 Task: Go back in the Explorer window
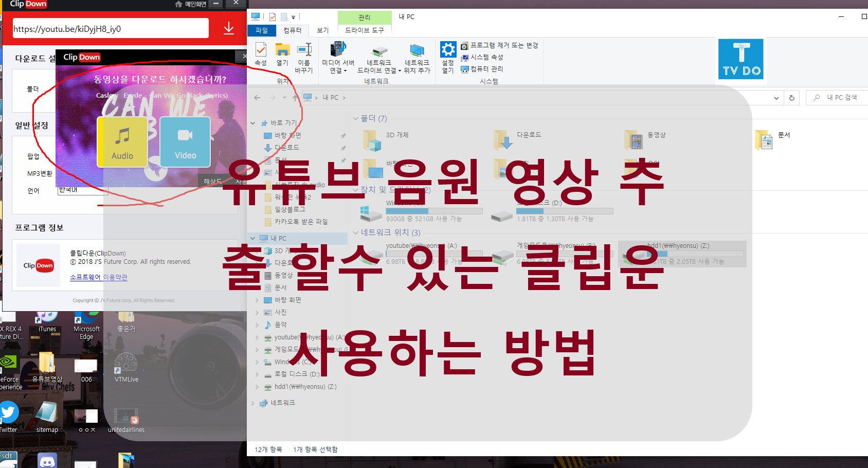point(257,98)
